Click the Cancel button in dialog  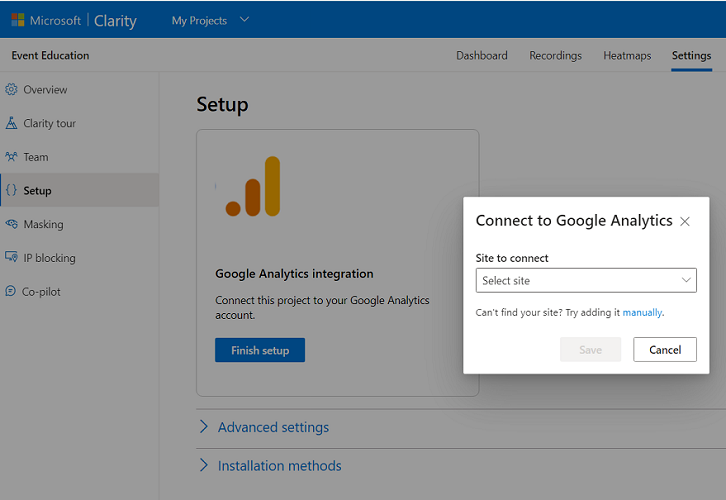[x=665, y=350]
